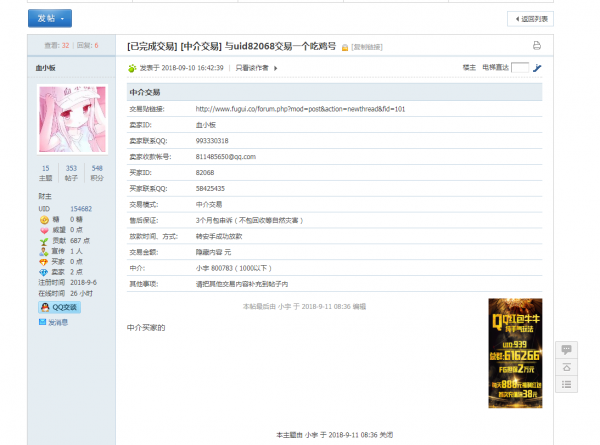Image resolution: width=600 pixels, height=445 pixels.
Task: Click the 中介交易 table header
Action: click(334, 92)
